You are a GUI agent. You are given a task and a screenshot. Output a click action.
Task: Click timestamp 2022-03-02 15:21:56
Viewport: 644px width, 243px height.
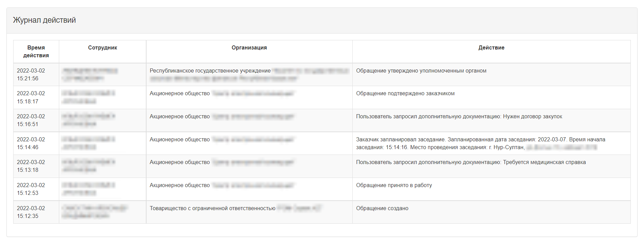(x=31, y=75)
